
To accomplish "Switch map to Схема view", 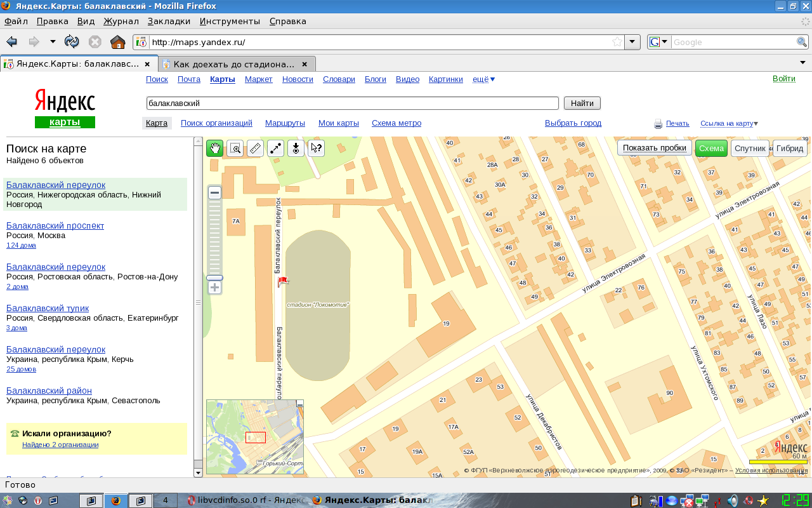I will 711,149.
